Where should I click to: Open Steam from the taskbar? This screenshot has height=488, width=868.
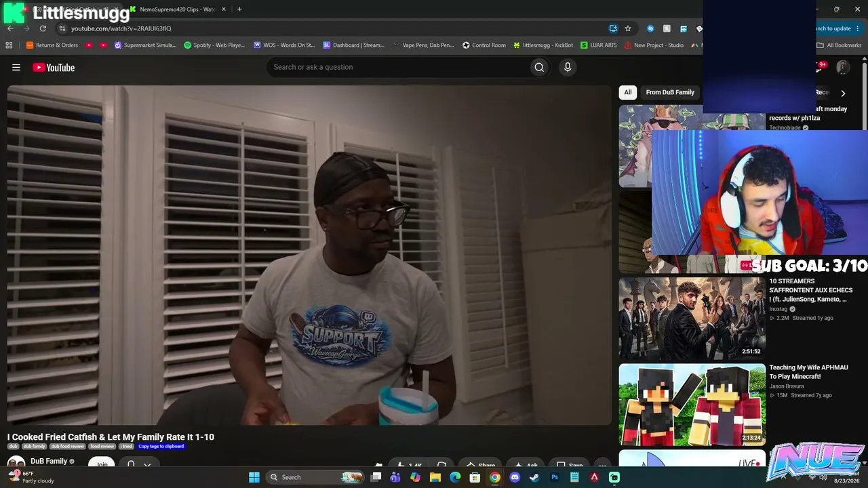(534, 477)
